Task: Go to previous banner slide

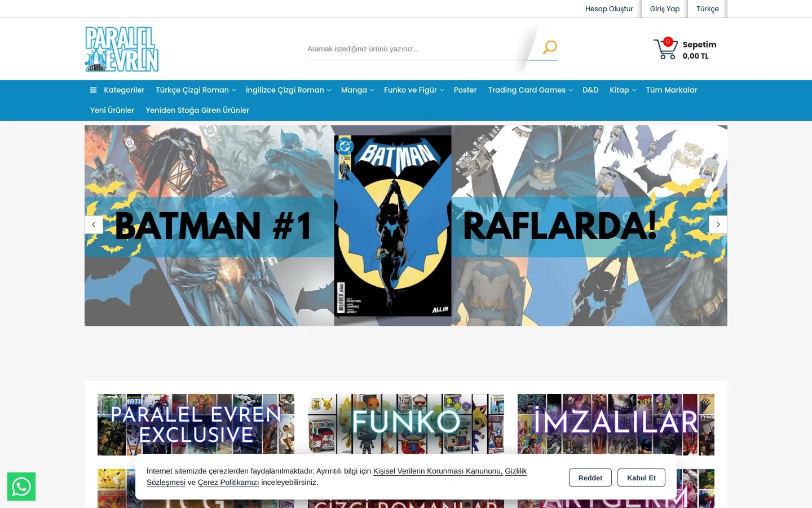Action: [94, 225]
